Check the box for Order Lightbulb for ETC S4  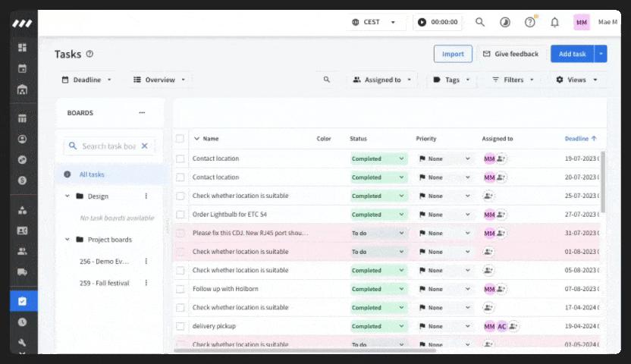coord(181,215)
